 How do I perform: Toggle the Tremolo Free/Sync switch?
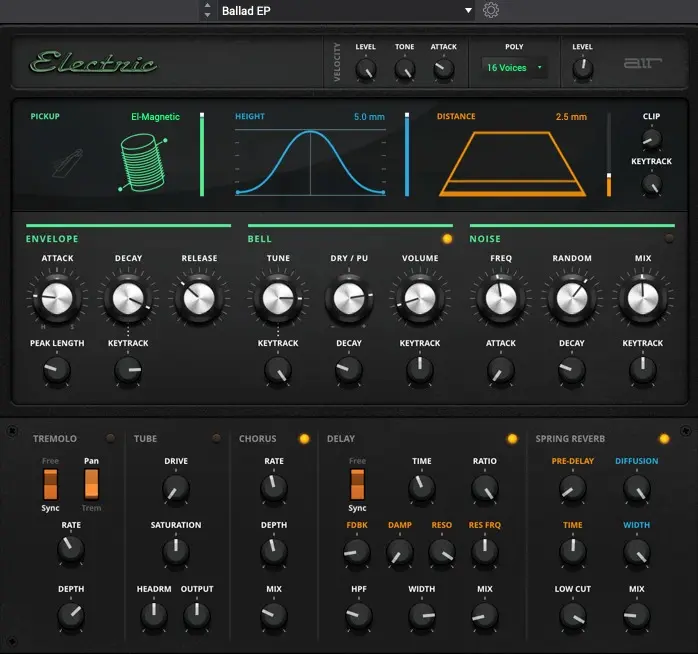[x=49, y=484]
